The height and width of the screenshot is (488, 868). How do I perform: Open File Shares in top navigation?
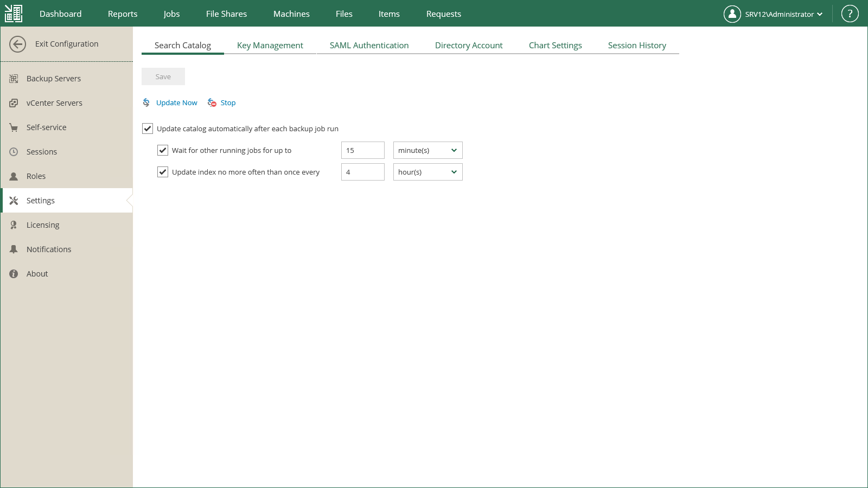226,14
